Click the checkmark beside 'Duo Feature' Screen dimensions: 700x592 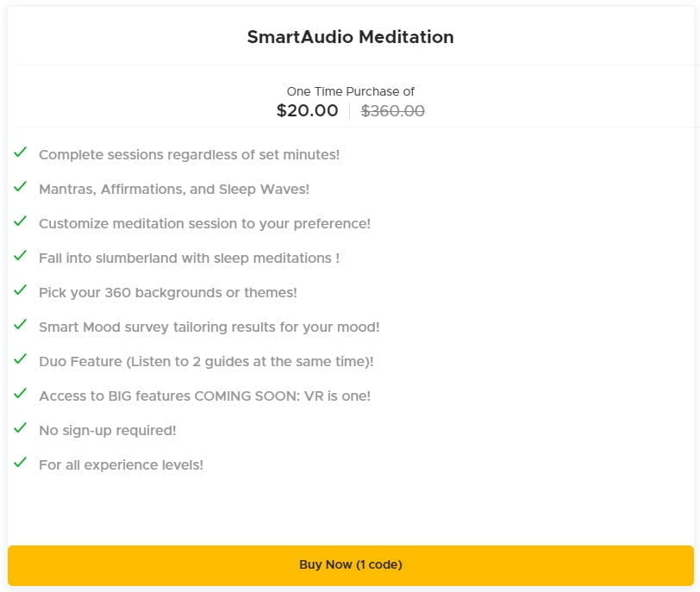[20, 362]
